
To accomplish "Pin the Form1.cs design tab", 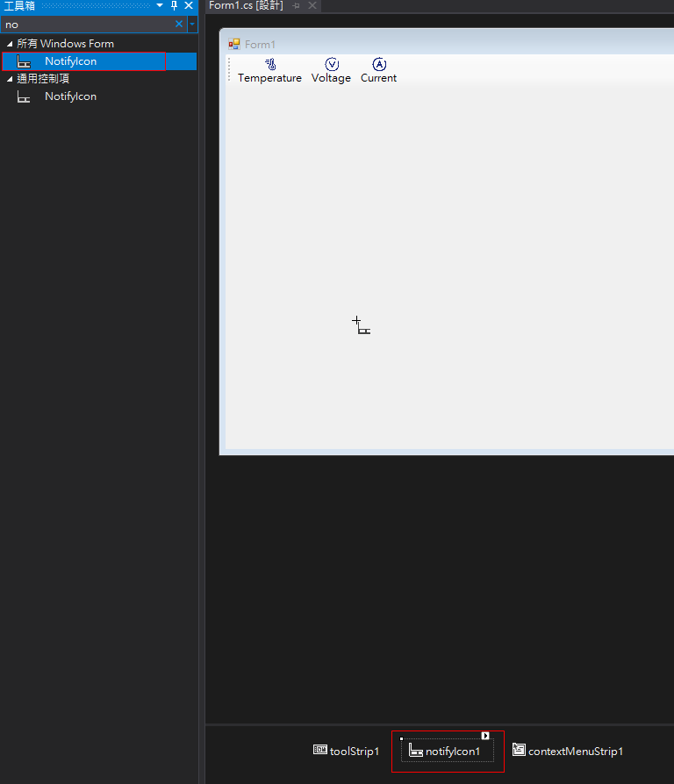I will coord(297,5).
